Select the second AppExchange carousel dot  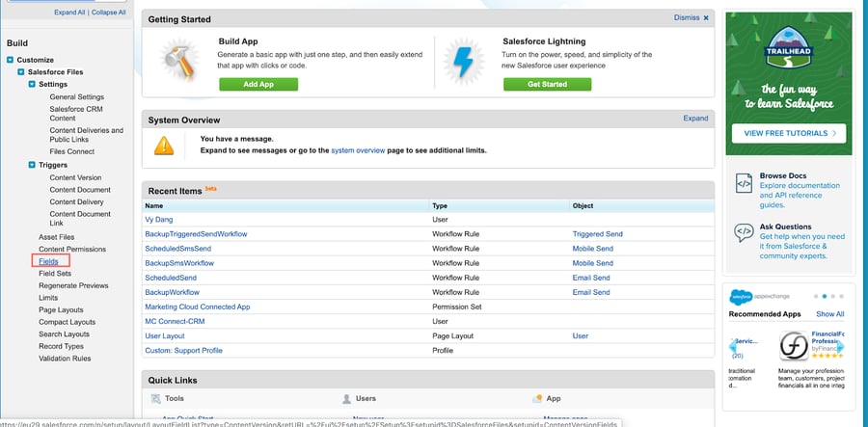point(825,297)
